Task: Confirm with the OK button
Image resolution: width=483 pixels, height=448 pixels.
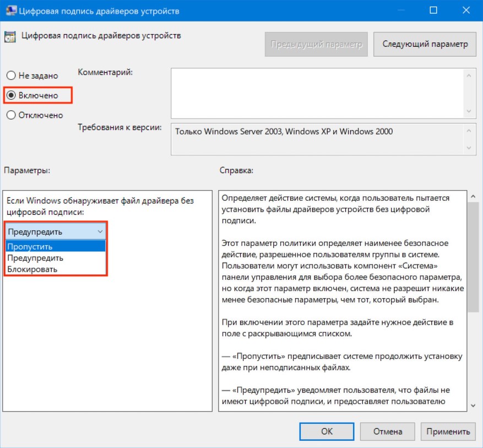Action: click(327, 431)
